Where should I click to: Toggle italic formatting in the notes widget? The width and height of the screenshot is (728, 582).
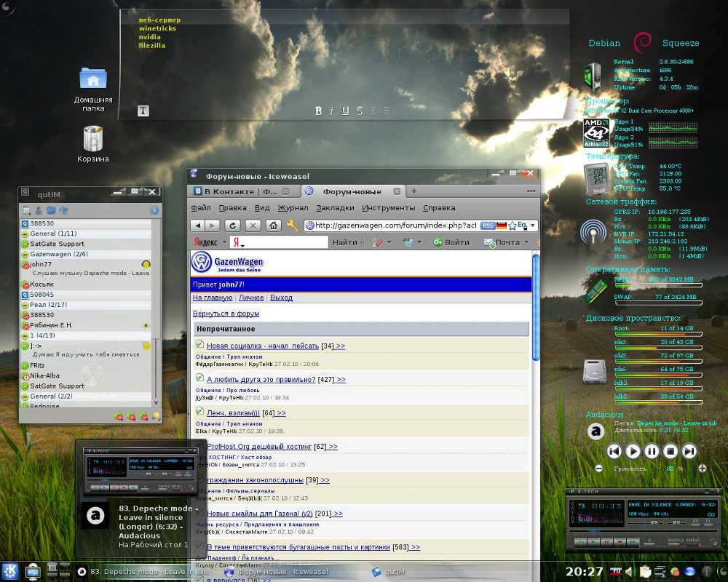pos(331,111)
